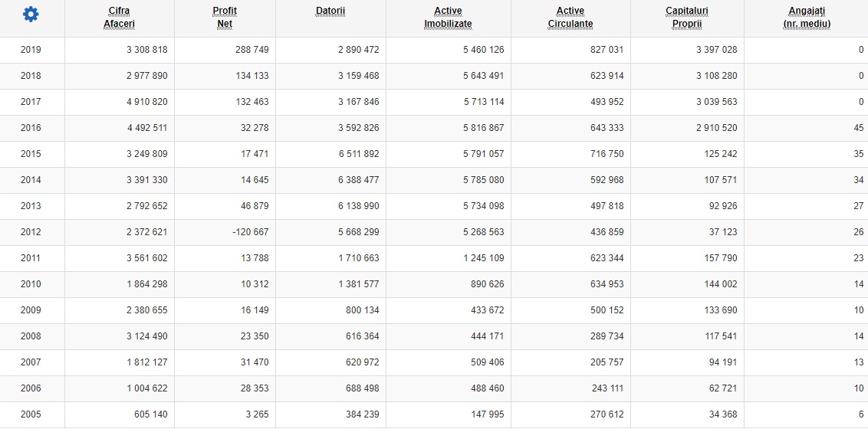The image size is (868, 429).
Task: Select the 2012 year row cell
Action: [x=31, y=232]
